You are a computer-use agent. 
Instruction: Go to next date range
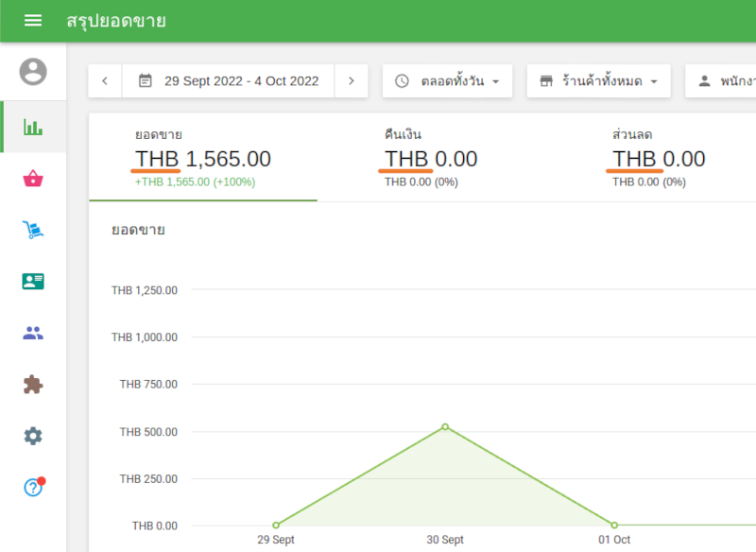[x=351, y=81]
